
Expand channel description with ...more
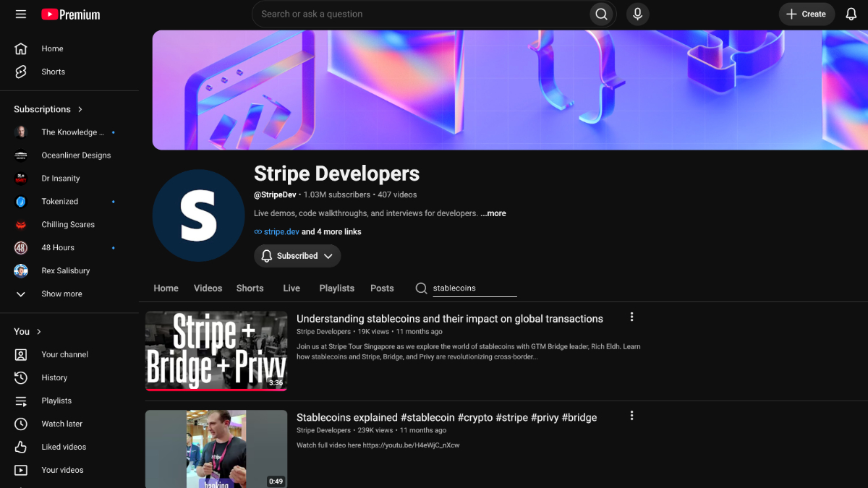493,213
